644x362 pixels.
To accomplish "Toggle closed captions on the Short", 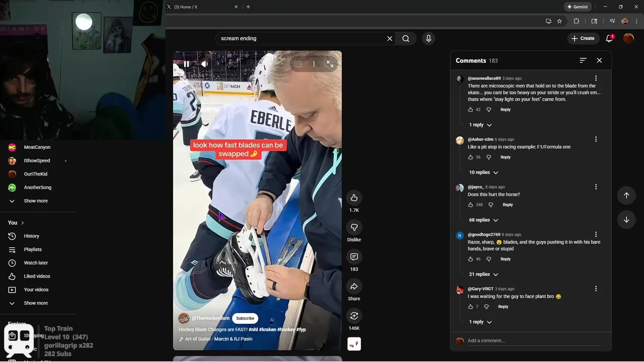I will (x=298, y=64).
